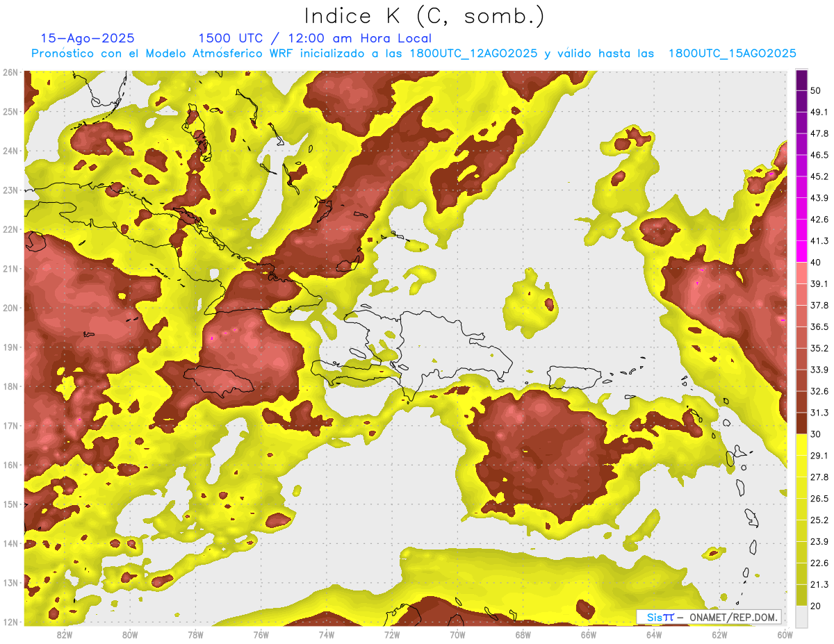Click the 'Indice K (C, somb.)' title
The width and height of the screenshot is (834, 644).
click(x=425, y=16)
